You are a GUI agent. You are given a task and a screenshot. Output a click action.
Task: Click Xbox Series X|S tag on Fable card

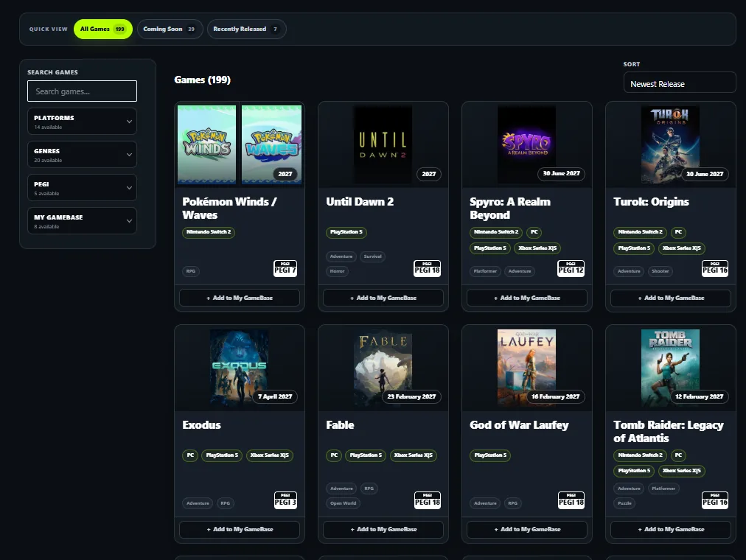pyautogui.click(x=413, y=455)
